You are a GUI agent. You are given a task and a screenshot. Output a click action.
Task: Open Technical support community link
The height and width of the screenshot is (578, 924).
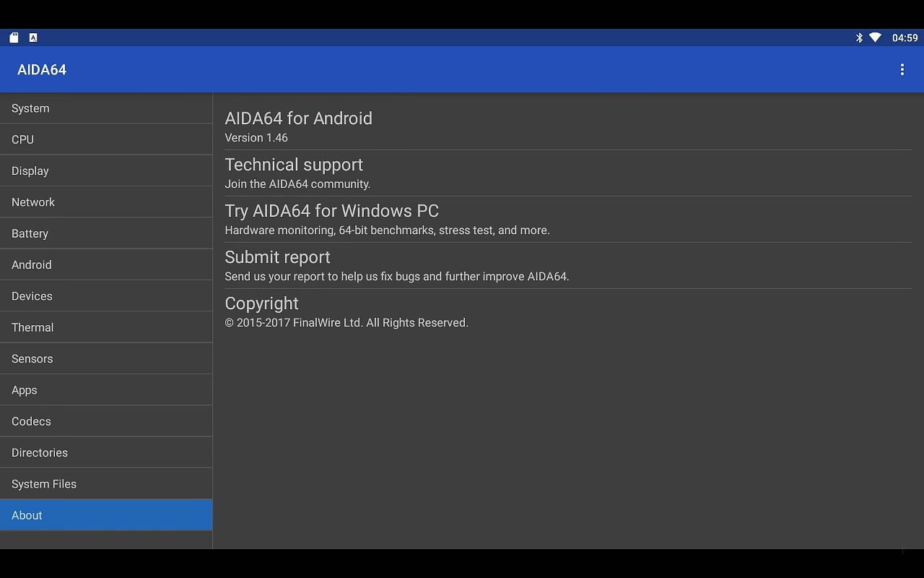568,173
